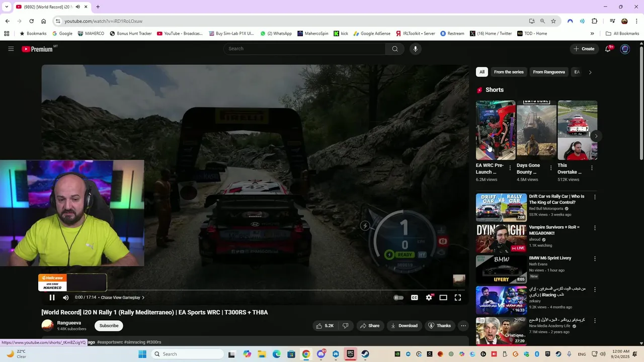Bookmark this page with star icon
Image resolution: width=644 pixels, height=362 pixels.
[553, 21]
